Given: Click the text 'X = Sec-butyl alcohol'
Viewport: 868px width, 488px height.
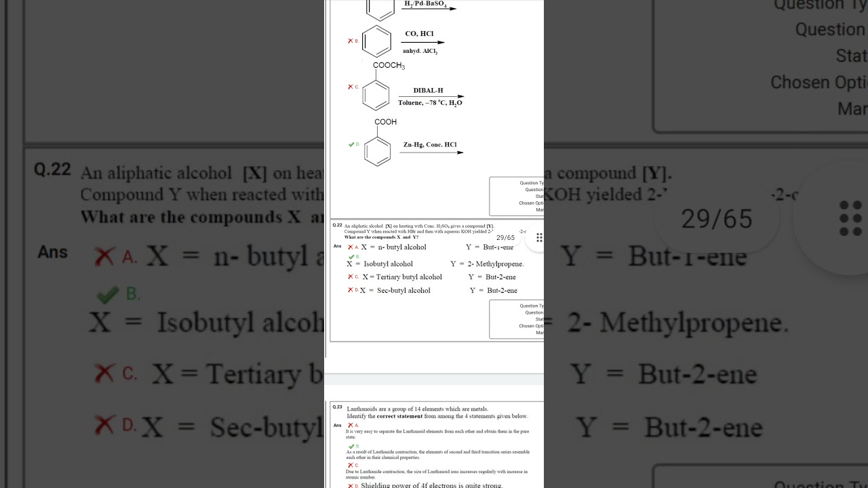Looking at the screenshot, I should click(x=395, y=290).
